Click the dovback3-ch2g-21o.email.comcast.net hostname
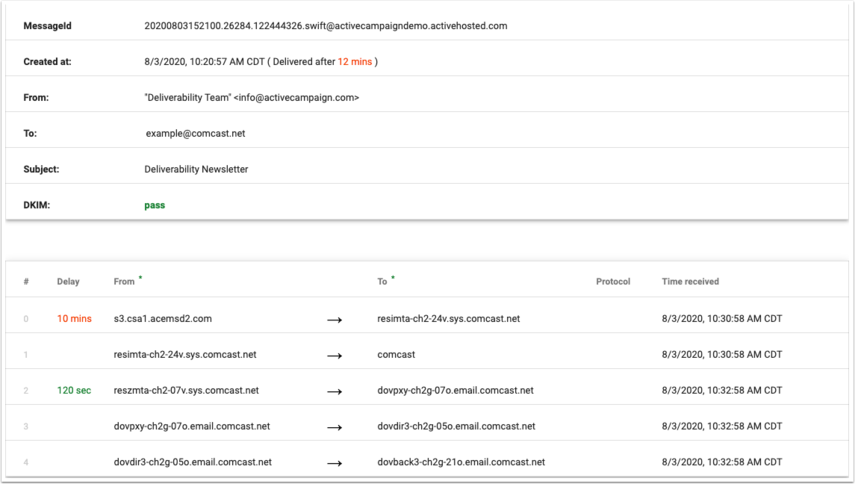This screenshot has width=855, height=484. [x=461, y=463]
